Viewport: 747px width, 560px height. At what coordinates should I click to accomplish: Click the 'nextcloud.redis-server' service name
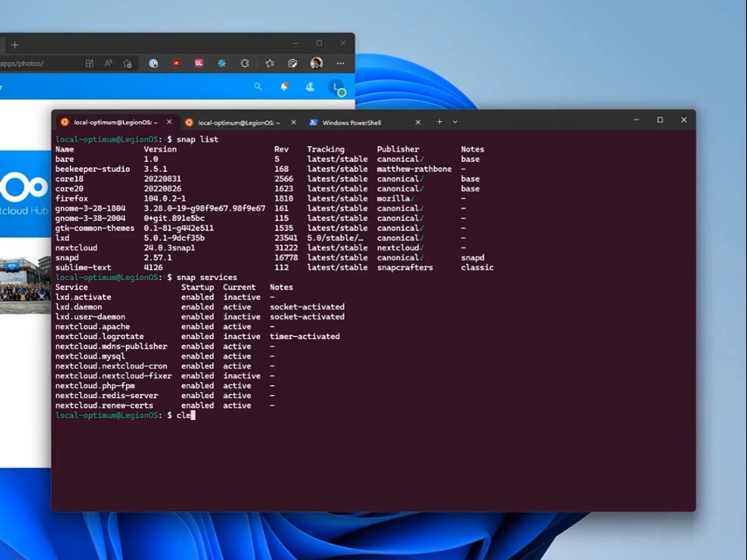point(107,396)
